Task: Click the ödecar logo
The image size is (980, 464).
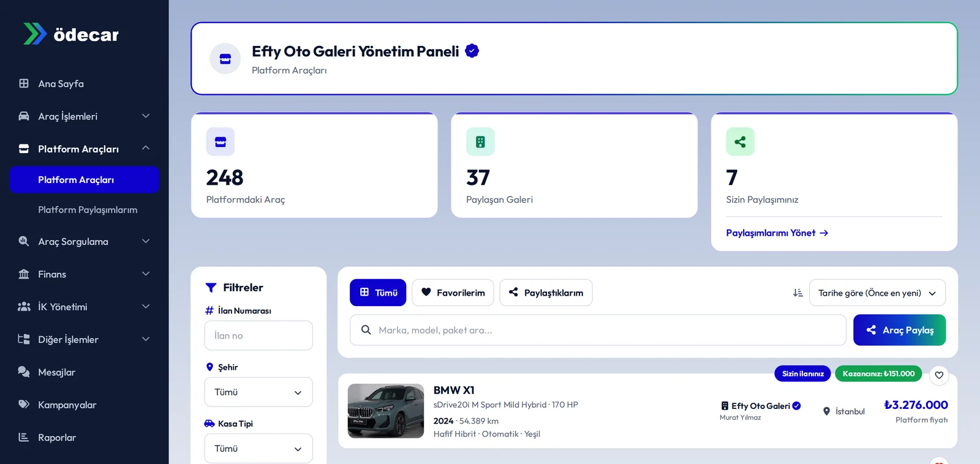Action: pyautogui.click(x=71, y=34)
